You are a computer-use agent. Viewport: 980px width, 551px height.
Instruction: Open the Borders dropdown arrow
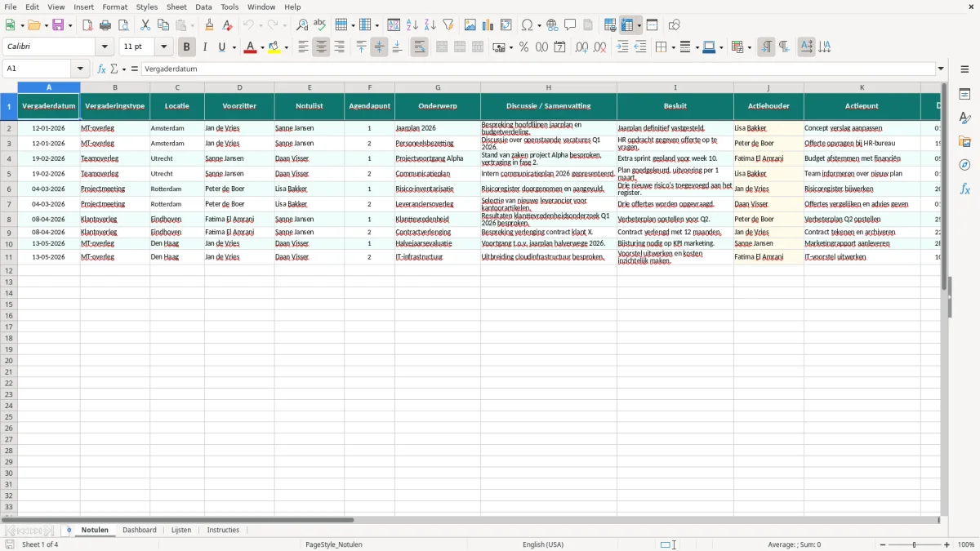(672, 47)
